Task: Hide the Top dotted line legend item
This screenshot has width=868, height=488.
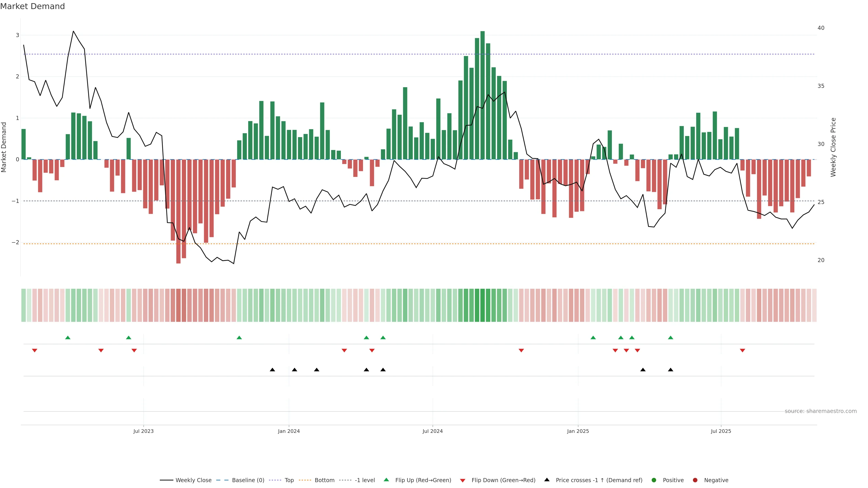Action: [x=289, y=480]
